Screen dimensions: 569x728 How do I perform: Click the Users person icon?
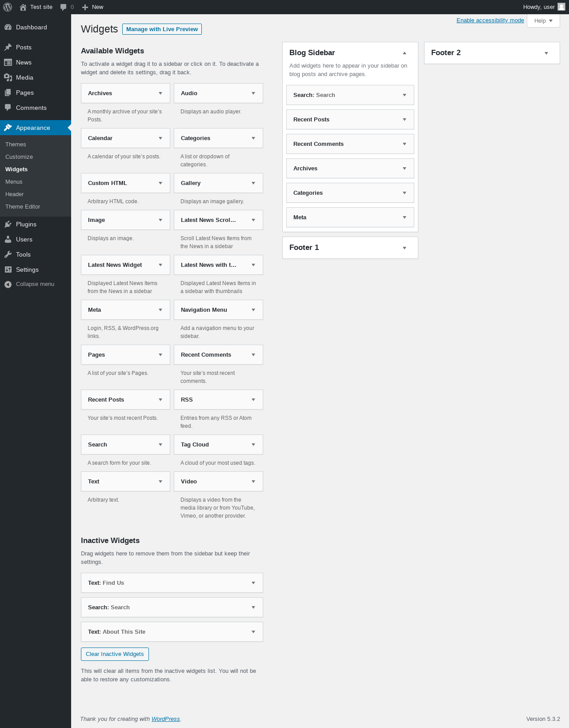click(x=8, y=239)
